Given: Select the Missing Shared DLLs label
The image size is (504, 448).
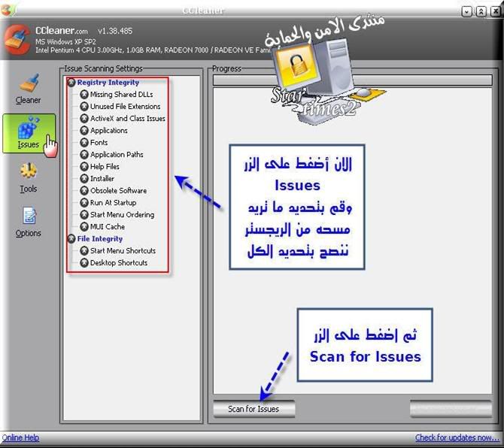Looking at the screenshot, I should [x=122, y=95].
